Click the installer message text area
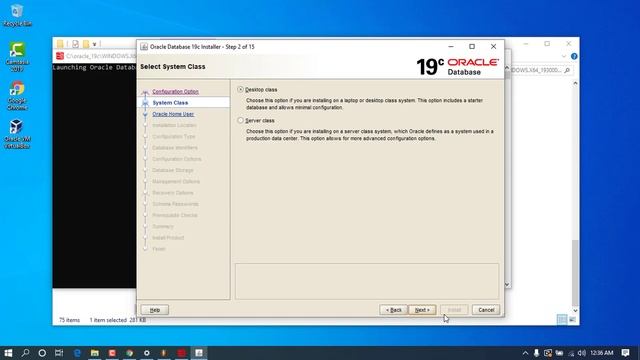Screen dimensions: 640x360 (367, 281)
